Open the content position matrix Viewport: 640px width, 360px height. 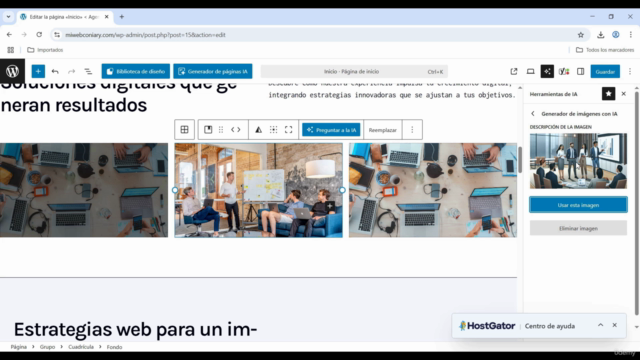(x=273, y=130)
